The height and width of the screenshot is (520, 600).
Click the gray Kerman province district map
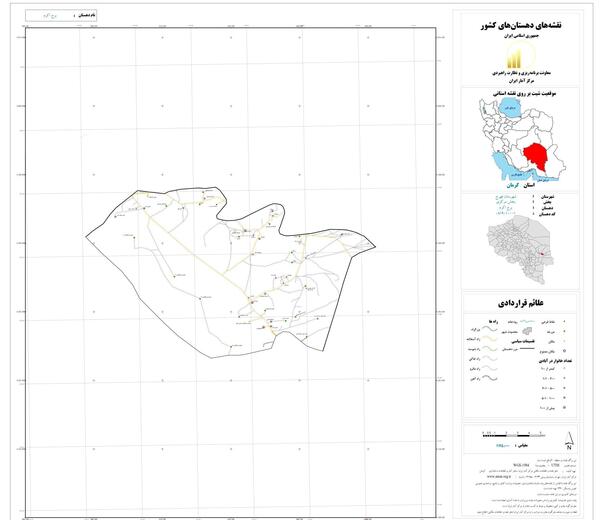(520, 249)
